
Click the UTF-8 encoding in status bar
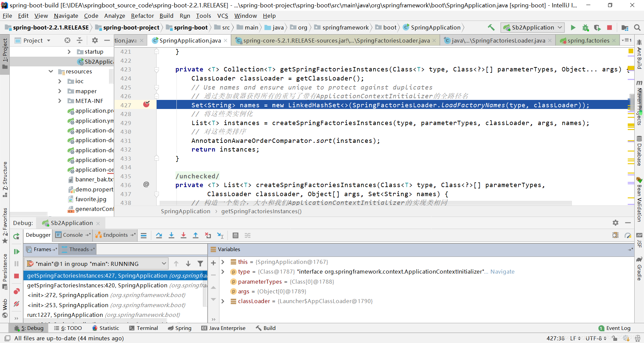[596, 338]
